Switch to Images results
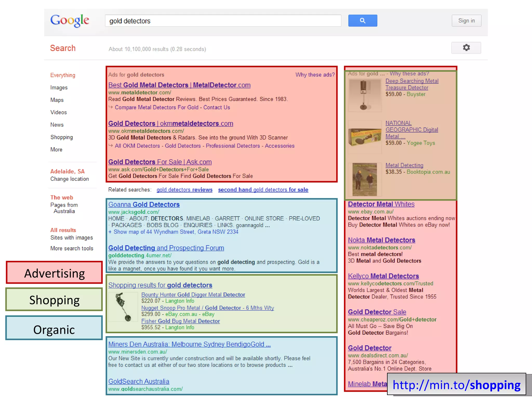 (59, 88)
